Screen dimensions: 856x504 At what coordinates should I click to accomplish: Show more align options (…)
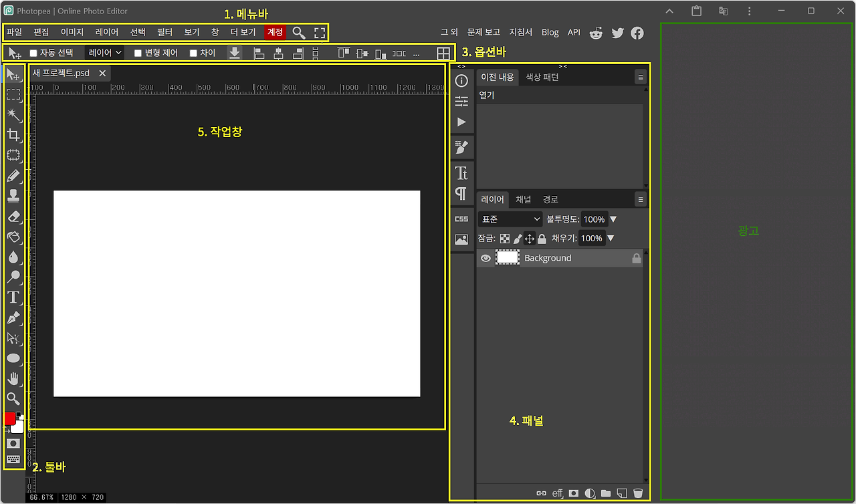click(x=417, y=53)
